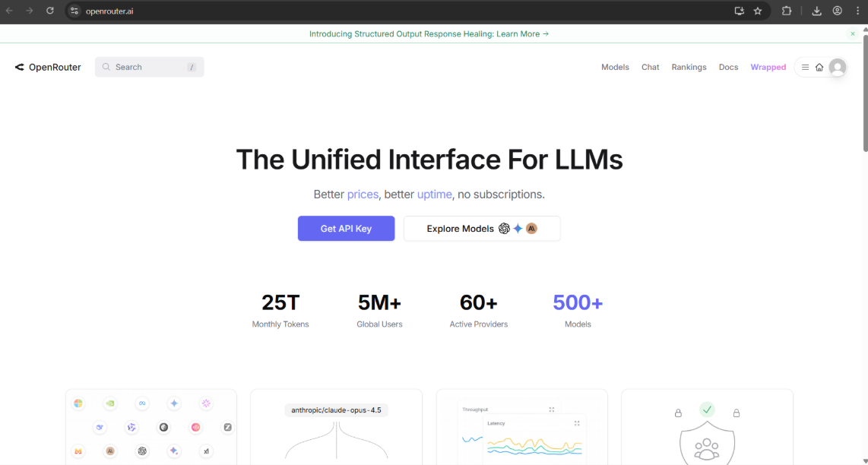Click the Meta infinity provider icon
This screenshot has width=868, height=465.
(x=142, y=403)
